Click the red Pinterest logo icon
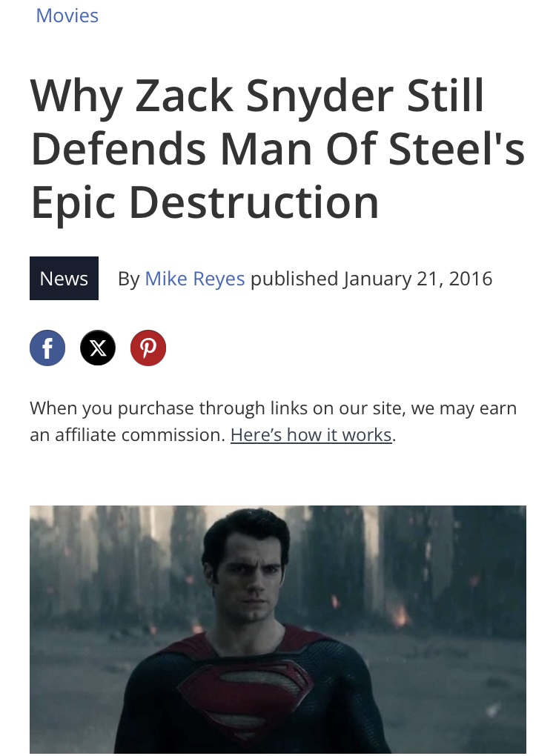This screenshot has height=756, width=556. tap(148, 348)
